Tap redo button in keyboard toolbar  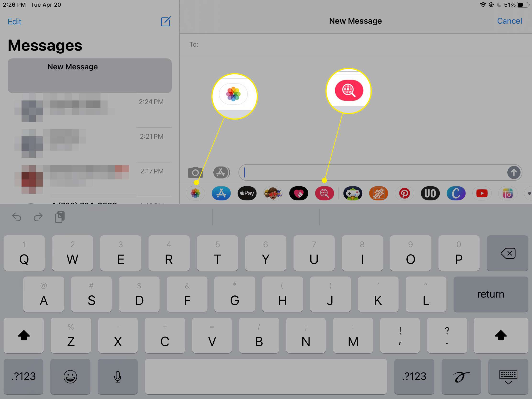(38, 216)
